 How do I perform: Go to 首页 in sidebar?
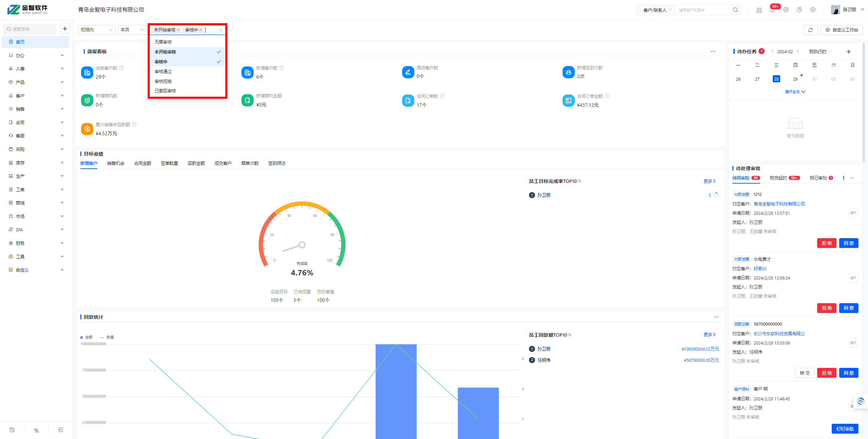pos(36,42)
